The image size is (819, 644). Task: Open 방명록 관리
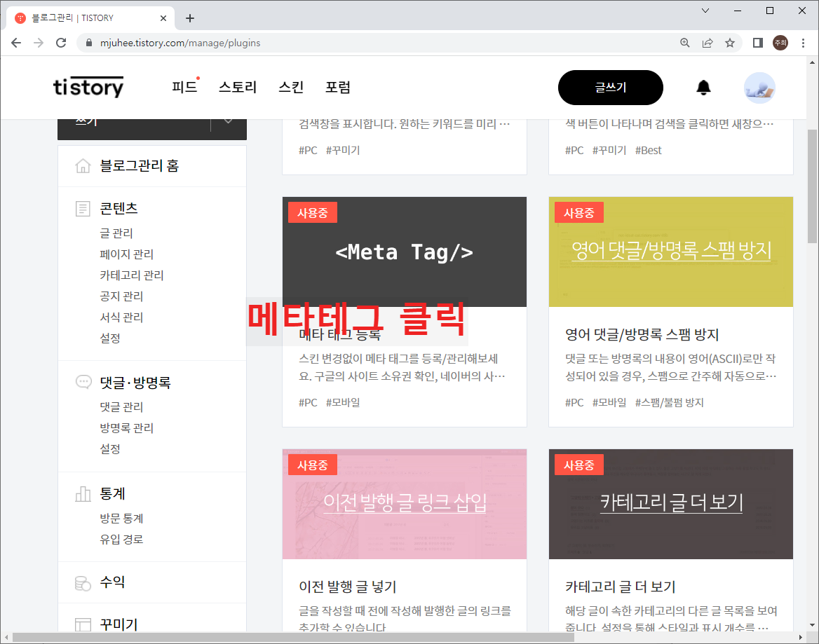point(127,428)
